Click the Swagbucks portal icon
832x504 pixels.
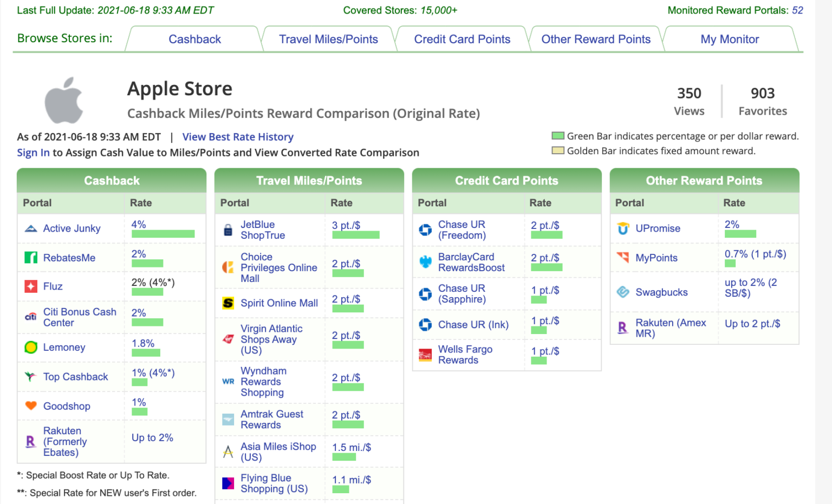click(x=623, y=292)
